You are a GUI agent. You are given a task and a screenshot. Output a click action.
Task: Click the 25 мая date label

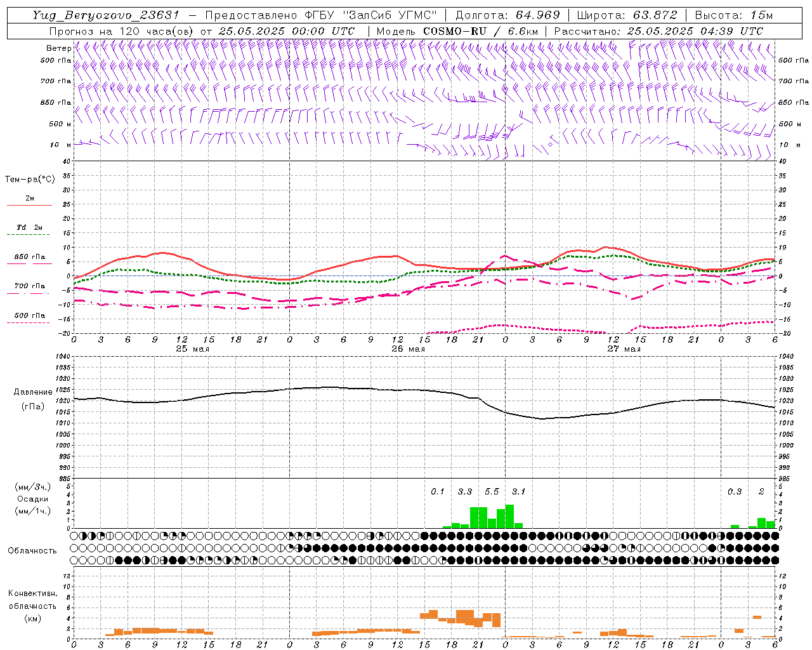click(x=192, y=349)
